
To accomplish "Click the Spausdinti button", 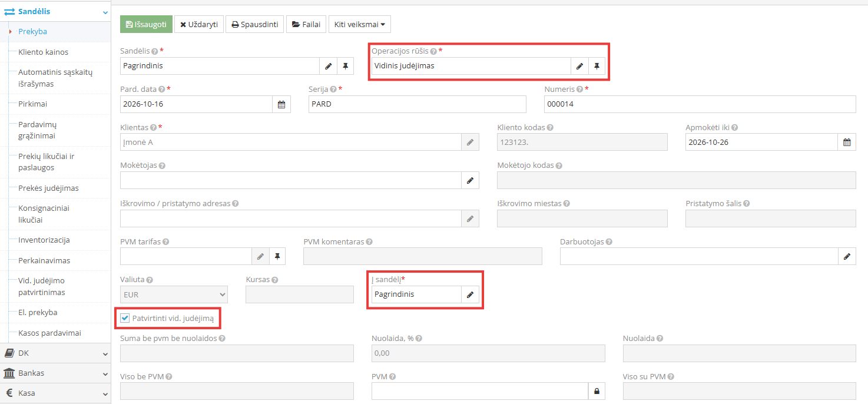I will [254, 25].
